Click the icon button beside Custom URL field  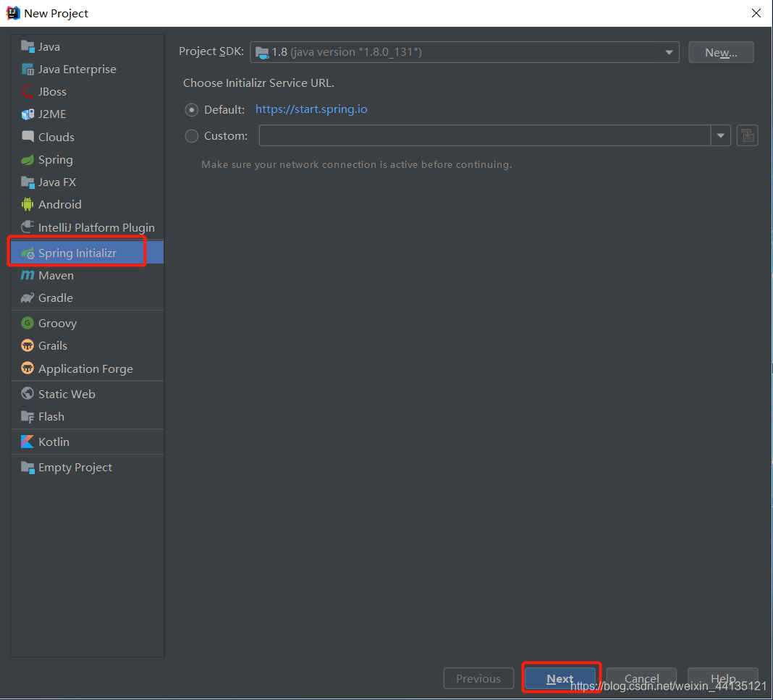coord(748,135)
